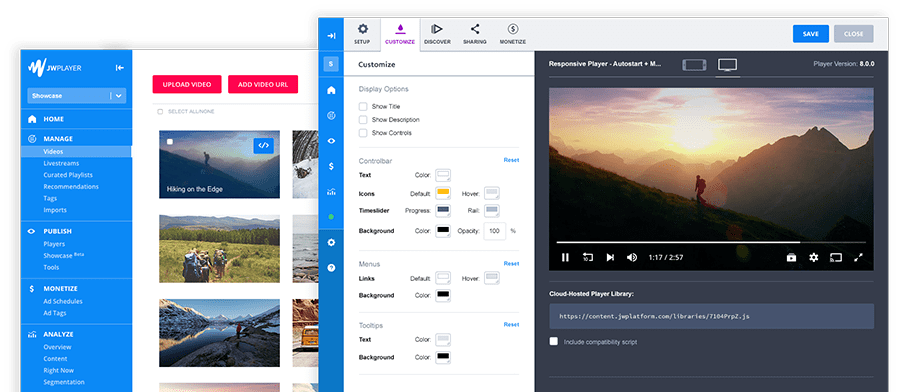Open the MANAGE section
This screenshot has height=392, width=900.
click(x=58, y=138)
